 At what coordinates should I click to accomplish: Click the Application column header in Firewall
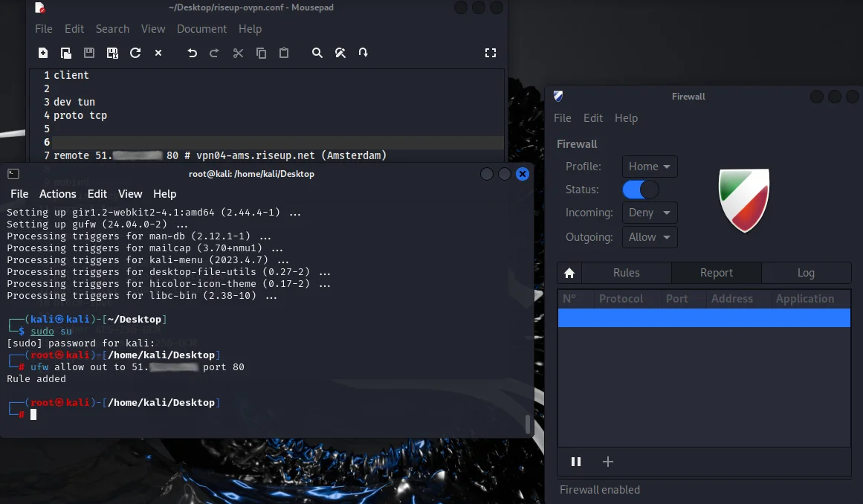(x=805, y=299)
